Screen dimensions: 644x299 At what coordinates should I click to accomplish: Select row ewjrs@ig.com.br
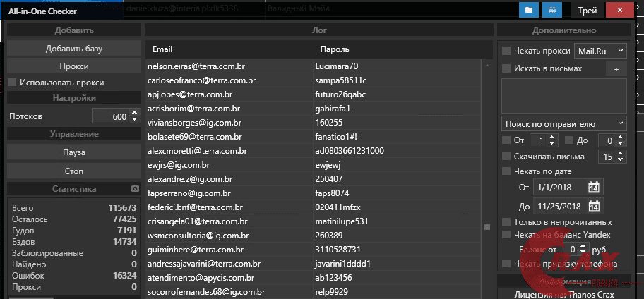(313, 165)
